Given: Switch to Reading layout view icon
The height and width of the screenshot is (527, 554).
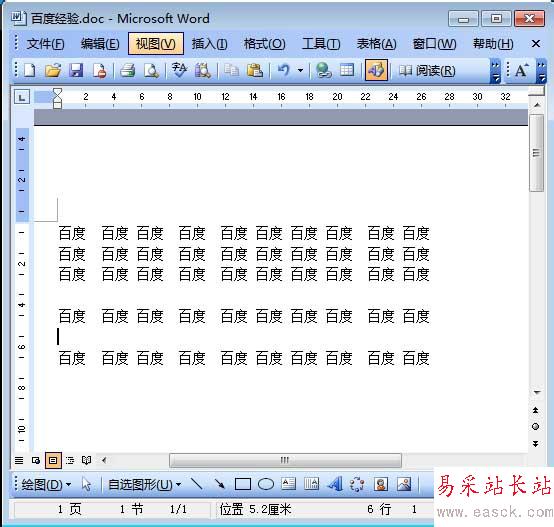Looking at the screenshot, I should [87, 460].
